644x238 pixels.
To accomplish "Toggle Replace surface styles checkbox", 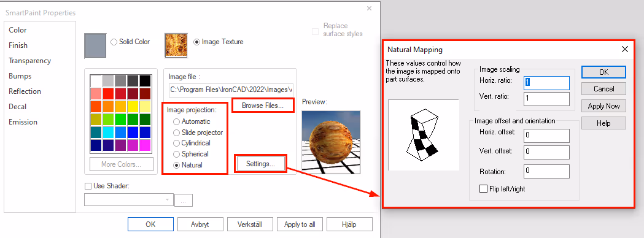I will [x=316, y=32].
